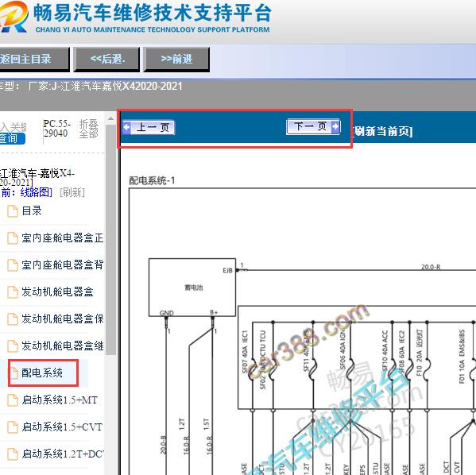Collapse all via 折叠全部
Image resolution: width=476 pixels, height=475 pixels.
(x=88, y=129)
